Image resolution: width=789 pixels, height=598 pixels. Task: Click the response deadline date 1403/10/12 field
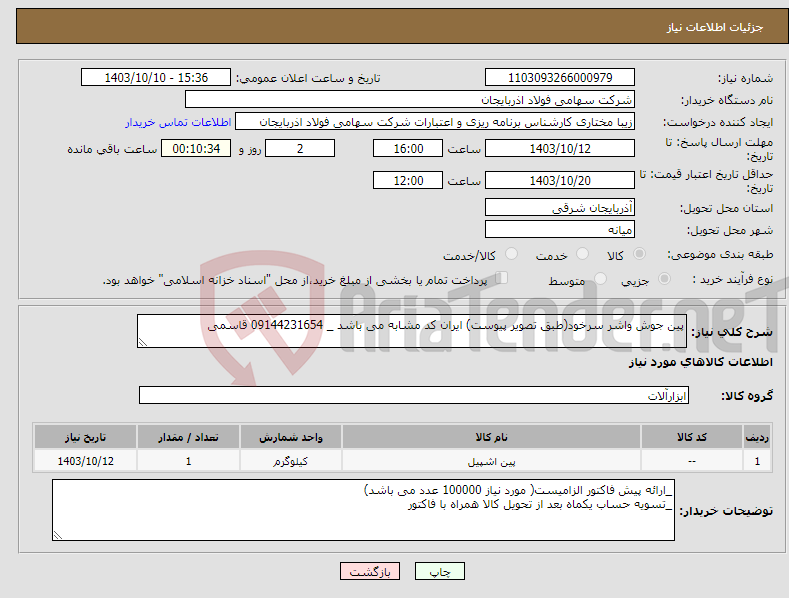tap(560, 148)
